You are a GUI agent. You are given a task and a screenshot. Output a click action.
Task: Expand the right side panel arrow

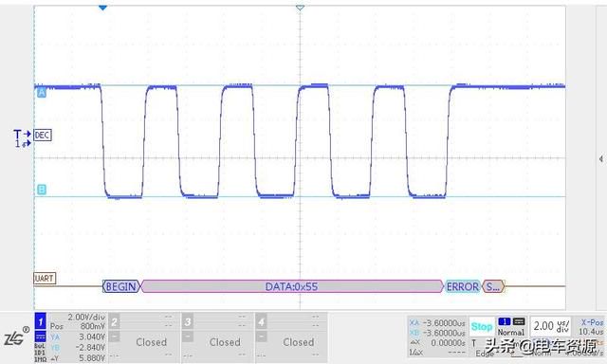click(600, 158)
